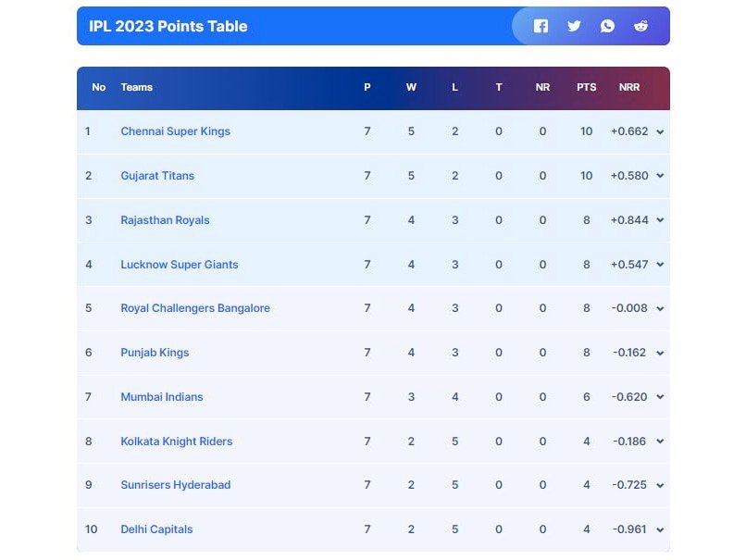Click the Teams column header
Viewport: 746px width, 560px height.
pos(136,87)
